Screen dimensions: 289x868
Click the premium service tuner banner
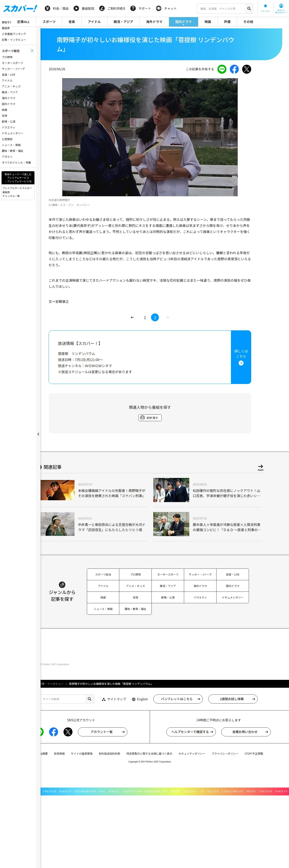tap(18, 178)
